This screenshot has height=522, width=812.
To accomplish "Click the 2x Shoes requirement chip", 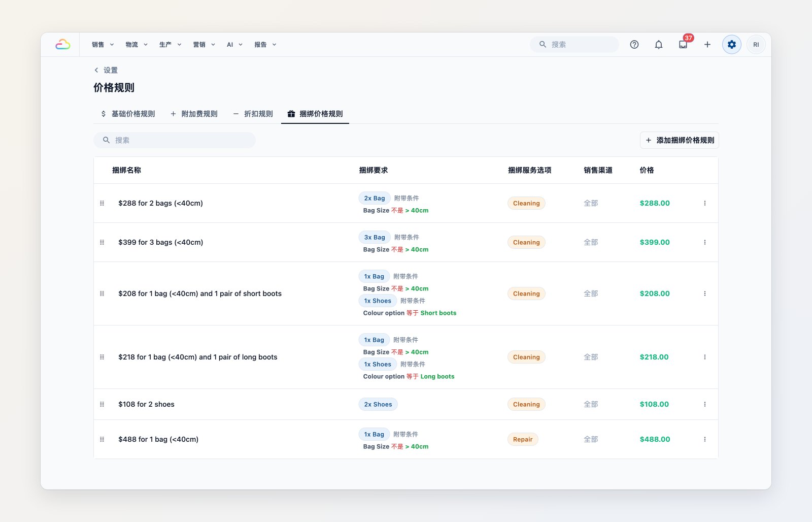I will [x=378, y=404].
